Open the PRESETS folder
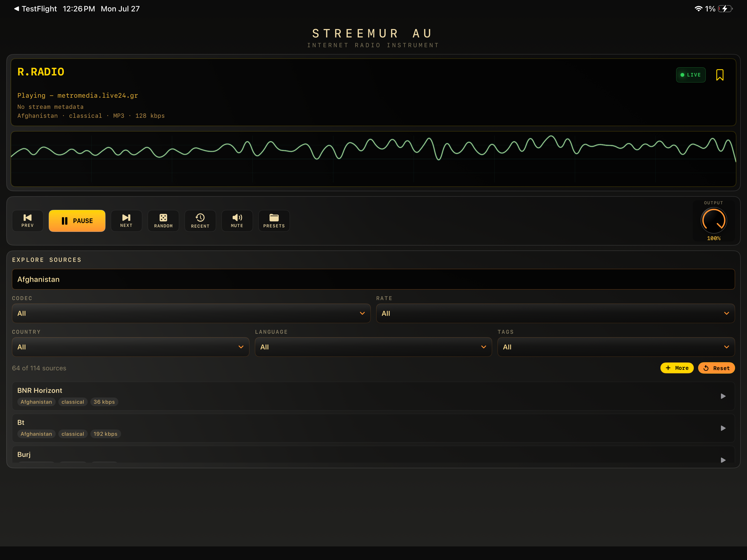This screenshot has height=560, width=747. (274, 221)
